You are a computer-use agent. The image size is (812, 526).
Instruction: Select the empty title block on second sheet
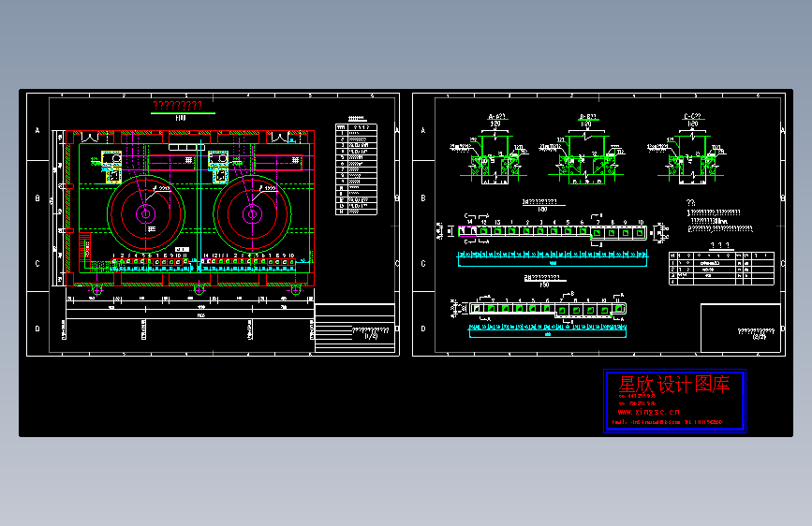point(741,329)
